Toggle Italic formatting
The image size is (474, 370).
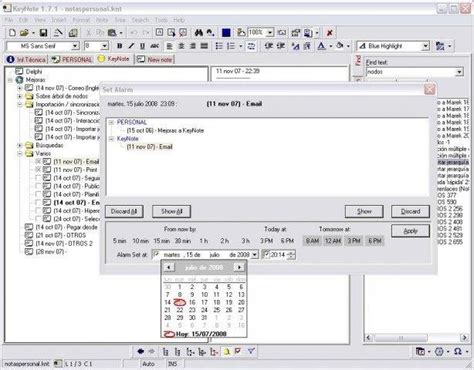[x=131, y=46]
